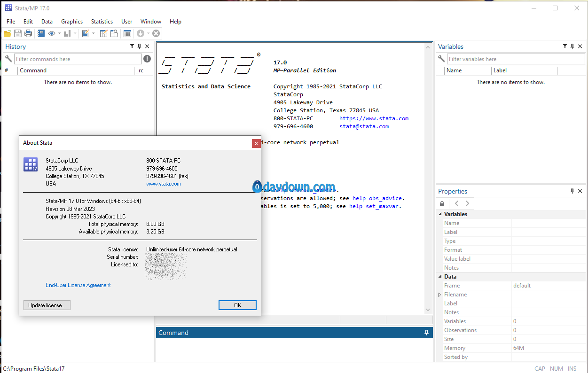Viewport: 588px width, 373px height.
Task: Open the Do-file Editor dropdown arrow
Action: 93,33
